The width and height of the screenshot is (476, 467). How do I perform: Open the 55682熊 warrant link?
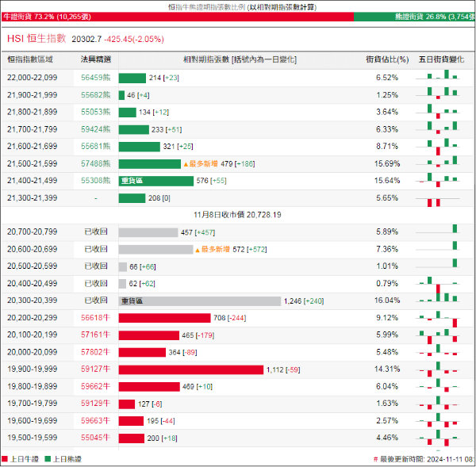[96, 95]
